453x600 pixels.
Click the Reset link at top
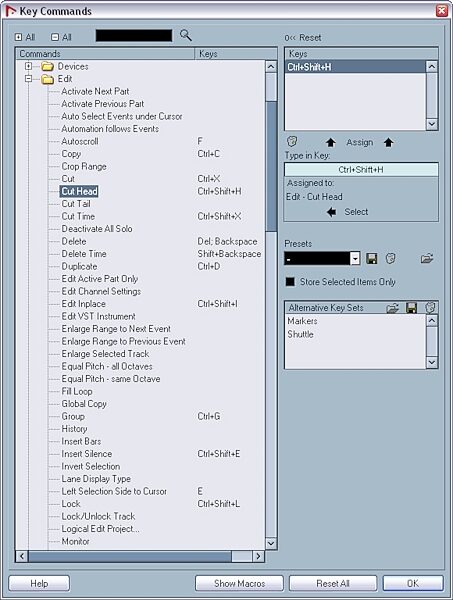[303, 38]
